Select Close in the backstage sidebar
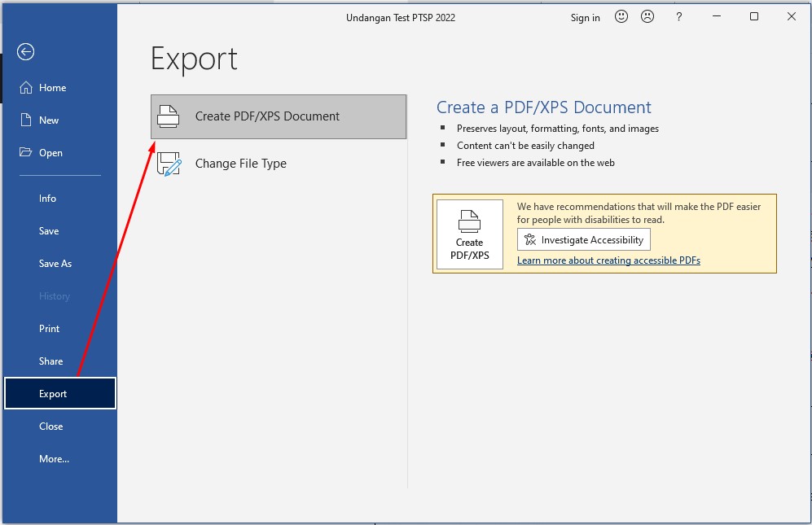This screenshot has height=525, width=812. click(x=50, y=427)
